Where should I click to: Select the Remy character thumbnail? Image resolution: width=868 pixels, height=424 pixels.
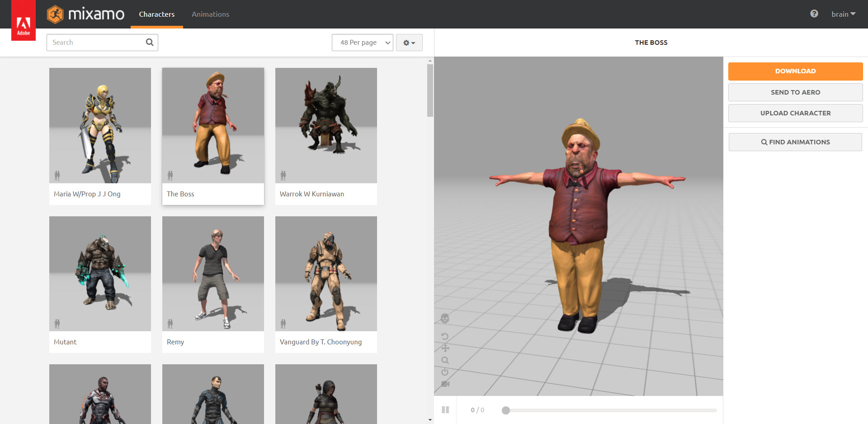(213, 274)
